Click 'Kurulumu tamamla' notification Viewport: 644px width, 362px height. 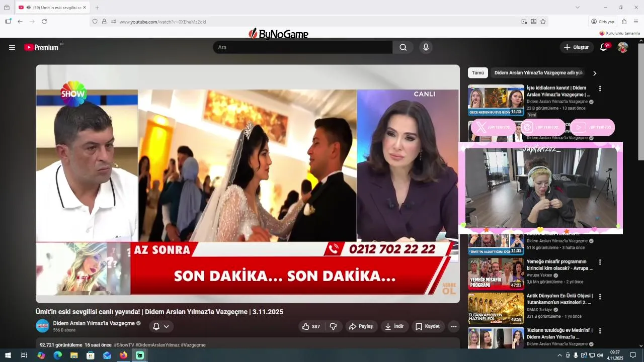pos(620,33)
